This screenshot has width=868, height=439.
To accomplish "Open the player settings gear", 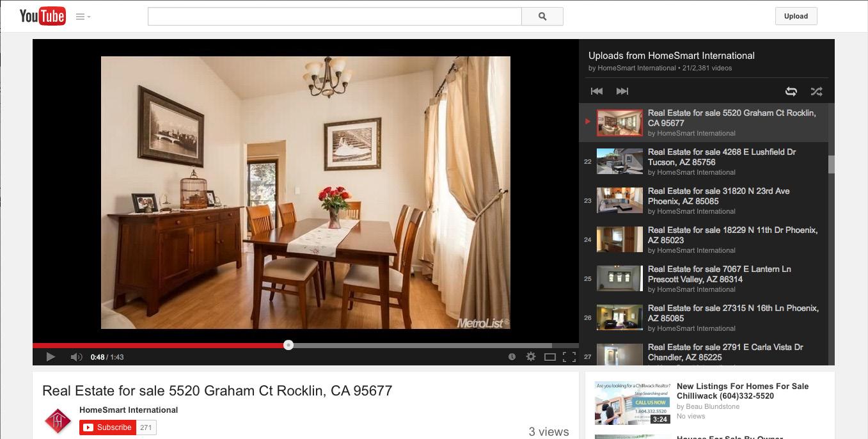I will [x=530, y=357].
